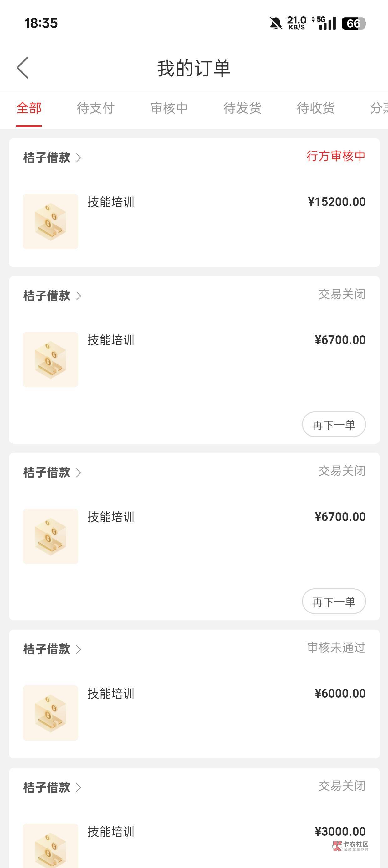Tap the muted notification bell icon
The height and width of the screenshot is (868, 388).
(x=275, y=23)
